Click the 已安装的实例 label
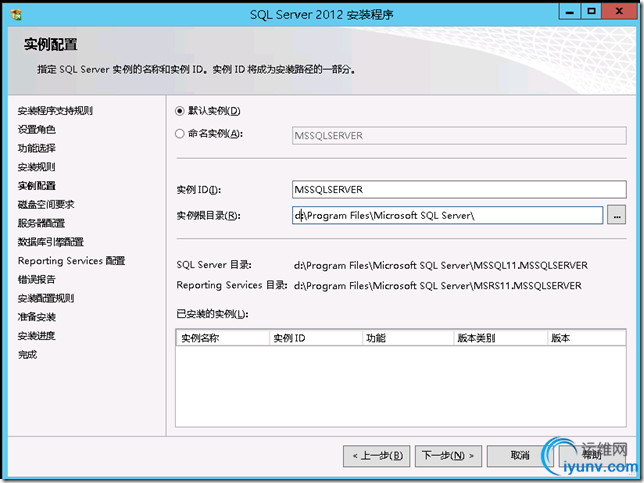 point(212,314)
